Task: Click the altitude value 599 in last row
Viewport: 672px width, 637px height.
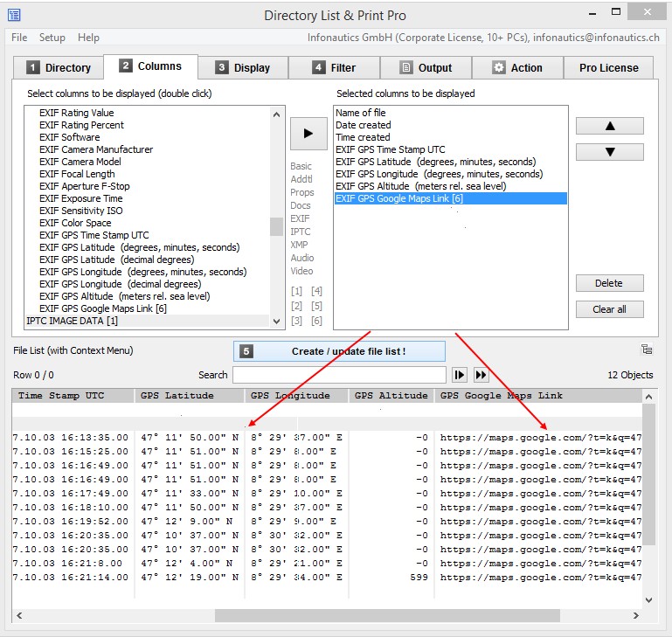Action: click(419, 578)
